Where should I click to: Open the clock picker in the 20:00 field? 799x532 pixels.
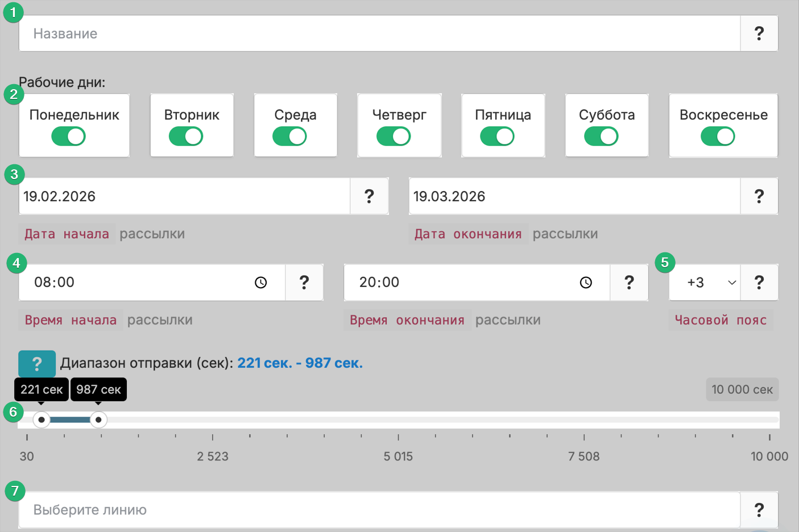(x=586, y=282)
